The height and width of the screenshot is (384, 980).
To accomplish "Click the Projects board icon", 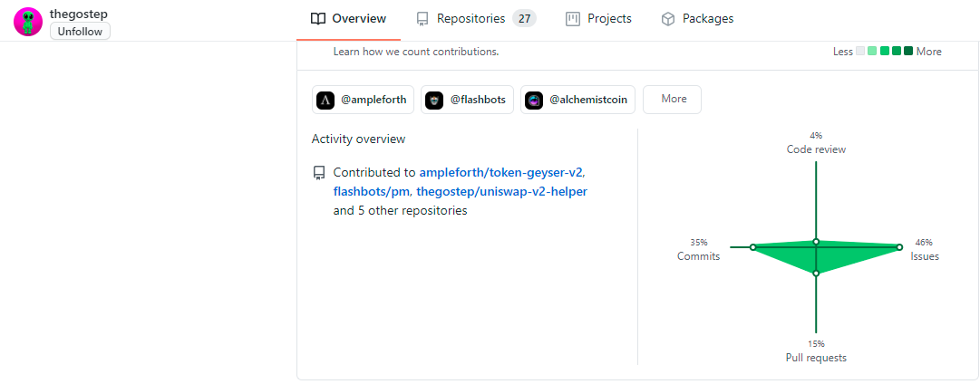I will 573,19.
